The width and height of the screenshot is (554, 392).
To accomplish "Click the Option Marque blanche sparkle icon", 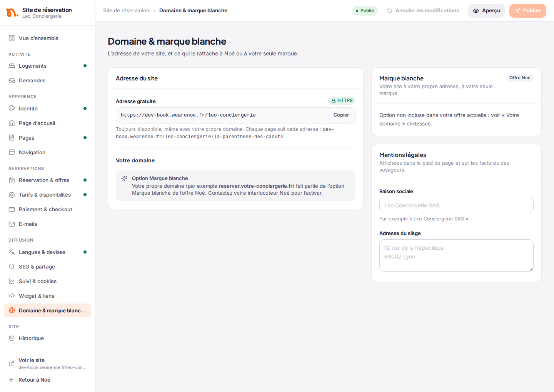I will point(124,178).
